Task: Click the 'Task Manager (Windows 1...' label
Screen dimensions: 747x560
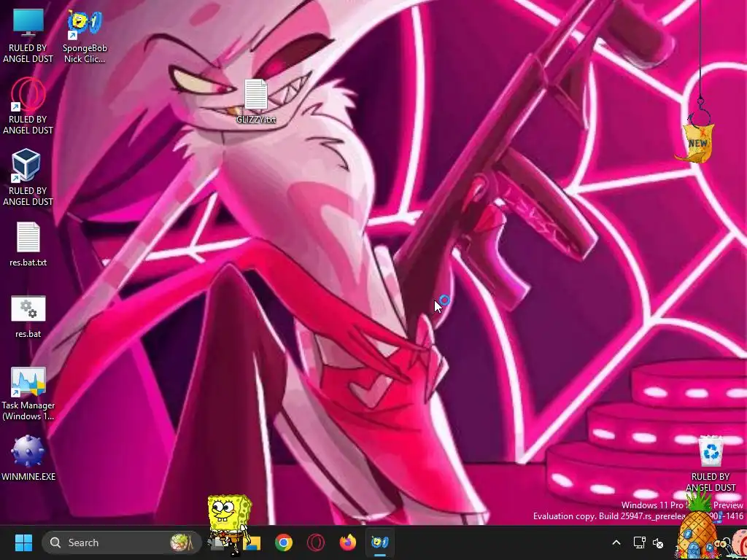Action: pos(28,411)
